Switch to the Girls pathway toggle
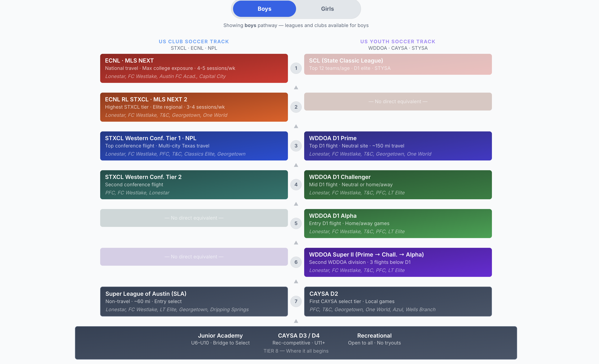The image size is (599, 364). 327,9
